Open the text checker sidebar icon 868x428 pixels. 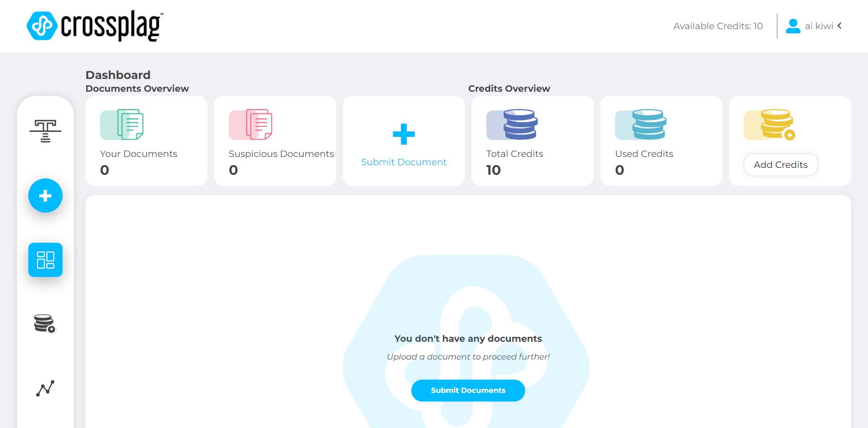tap(45, 131)
